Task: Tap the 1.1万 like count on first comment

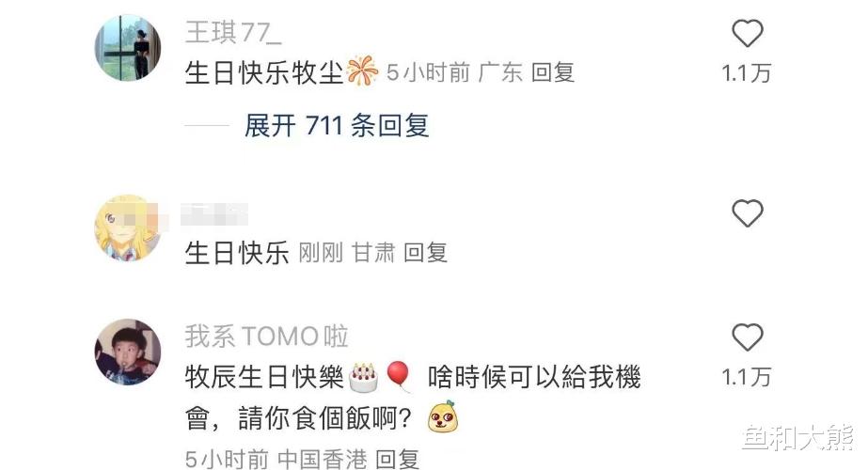Action: [747, 73]
